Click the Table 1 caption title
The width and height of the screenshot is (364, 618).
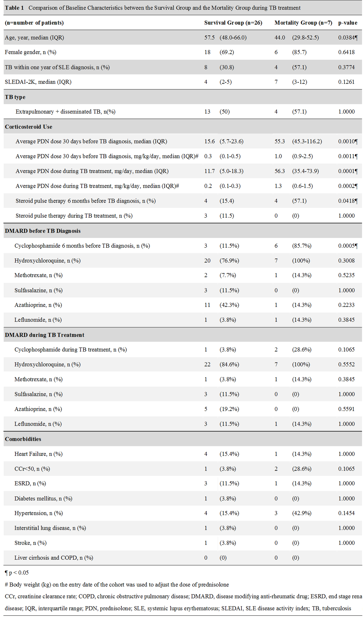tap(152, 8)
